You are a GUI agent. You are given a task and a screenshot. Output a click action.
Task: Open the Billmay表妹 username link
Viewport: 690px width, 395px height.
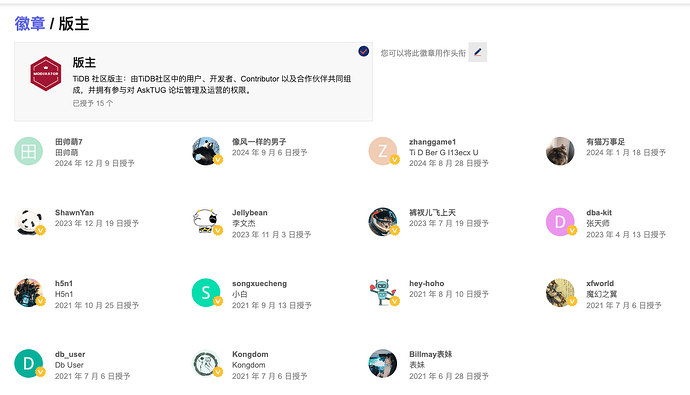coord(430,354)
